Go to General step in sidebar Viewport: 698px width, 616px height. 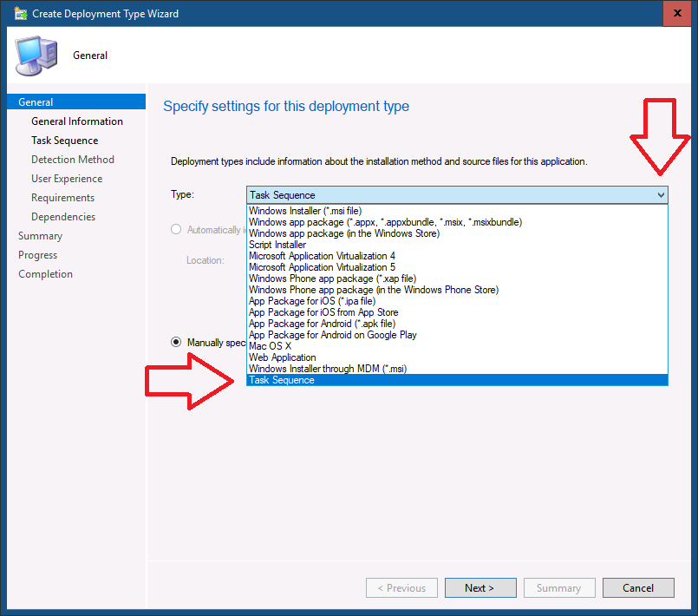[76, 102]
